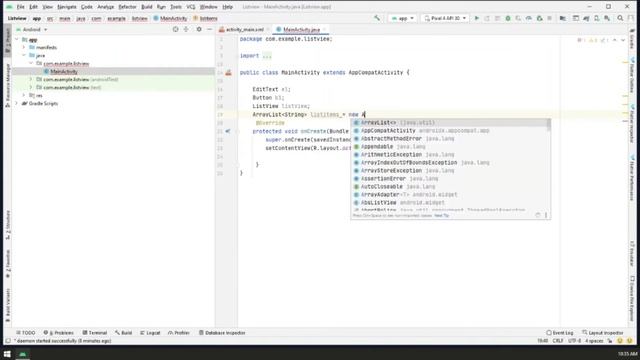Image resolution: width=640 pixels, height=360 pixels.
Task: Select ArrayList suggestion in autocomplete
Action: click(x=449, y=123)
